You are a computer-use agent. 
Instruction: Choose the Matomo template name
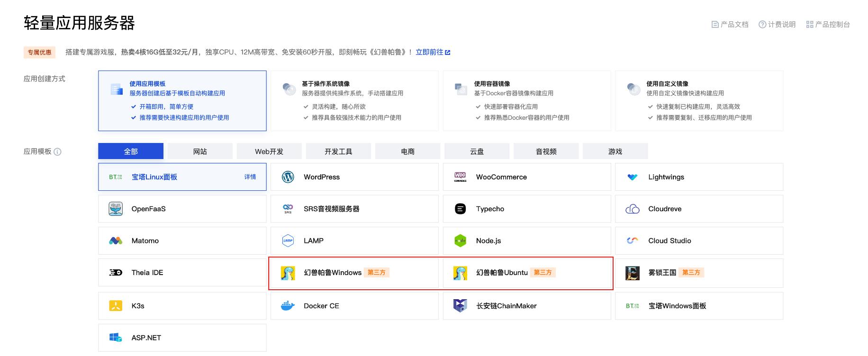(x=145, y=240)
